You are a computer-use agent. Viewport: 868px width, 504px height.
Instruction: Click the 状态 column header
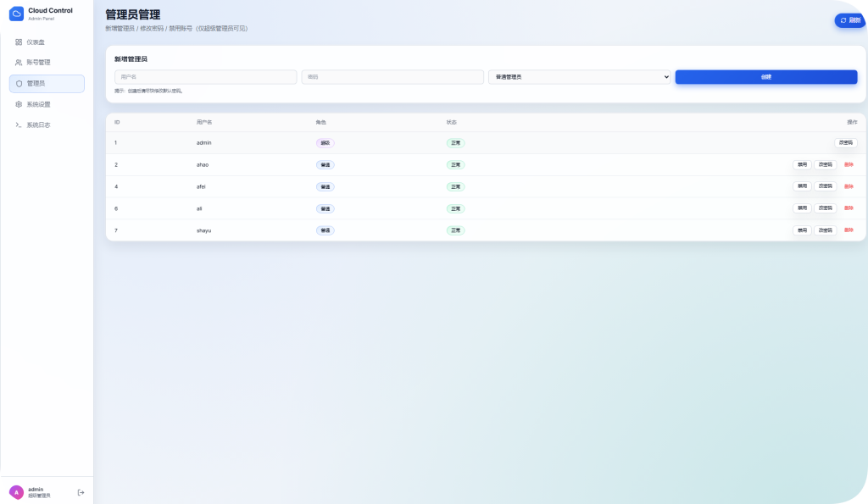tap(452, 122)
